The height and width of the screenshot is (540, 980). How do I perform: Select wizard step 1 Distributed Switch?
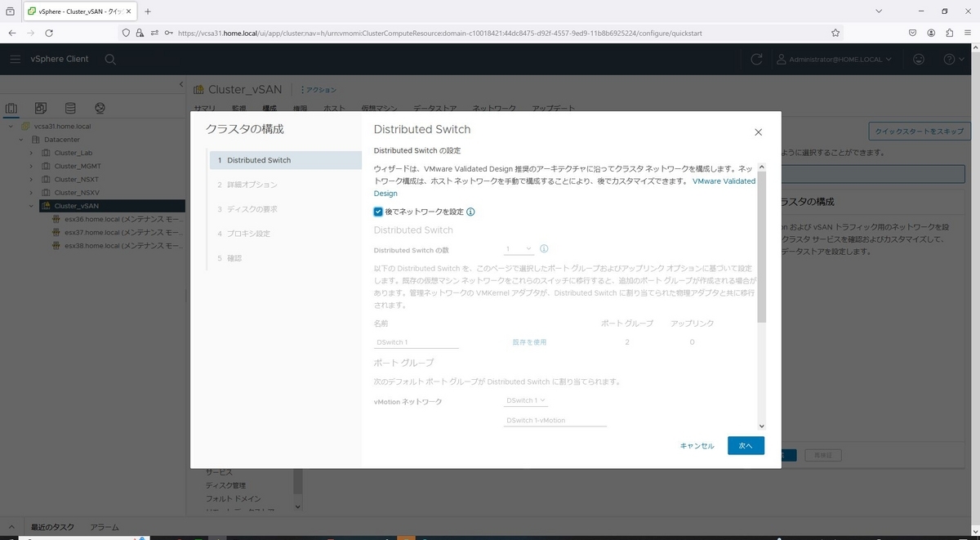(x=284, y=160)
